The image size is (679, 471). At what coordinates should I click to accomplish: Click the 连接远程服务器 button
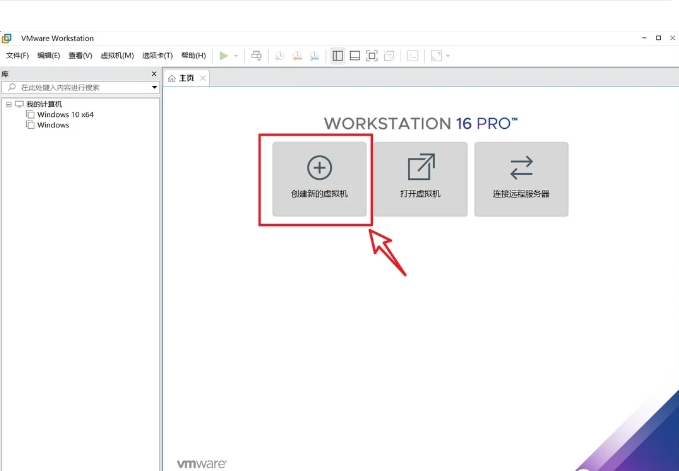click(x=521, y=179)
